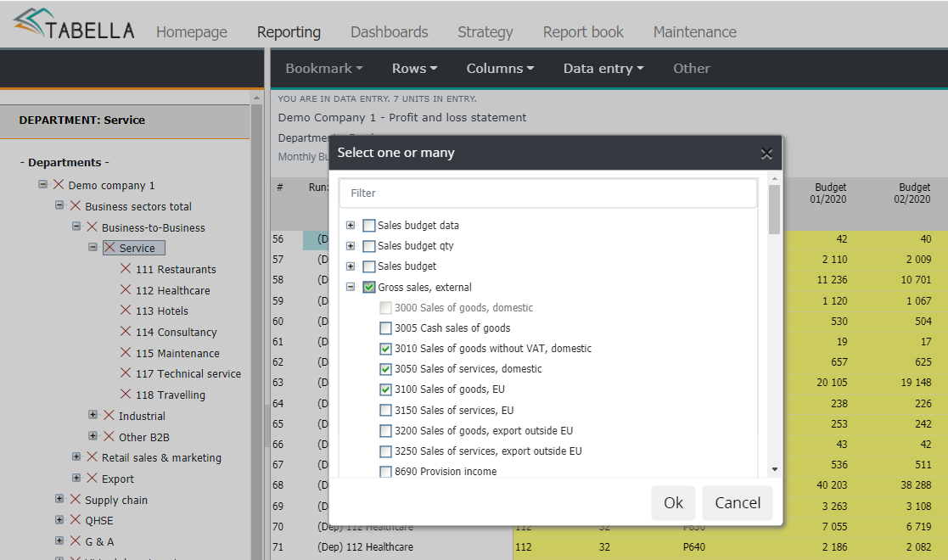Expand Retail sales & marketing node
This screenshot has width=948, height=560.
click(76, 456)
